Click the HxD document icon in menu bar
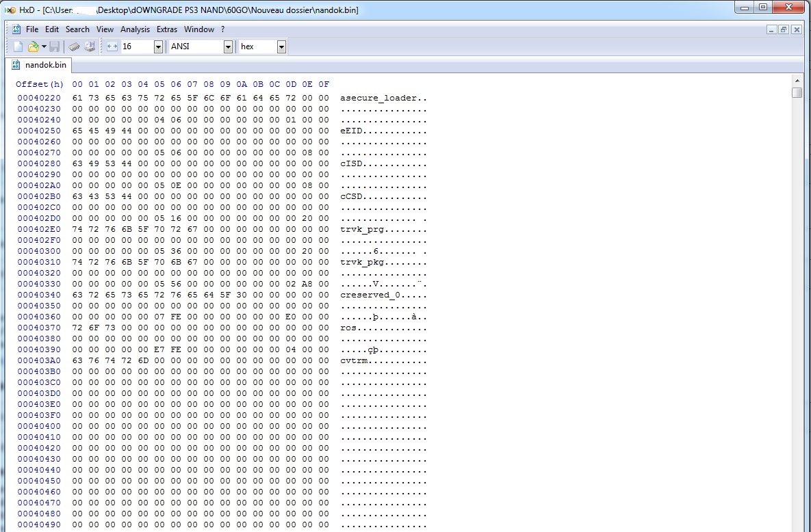This screenshot has width=811, height=532. (x=16, y=29)
